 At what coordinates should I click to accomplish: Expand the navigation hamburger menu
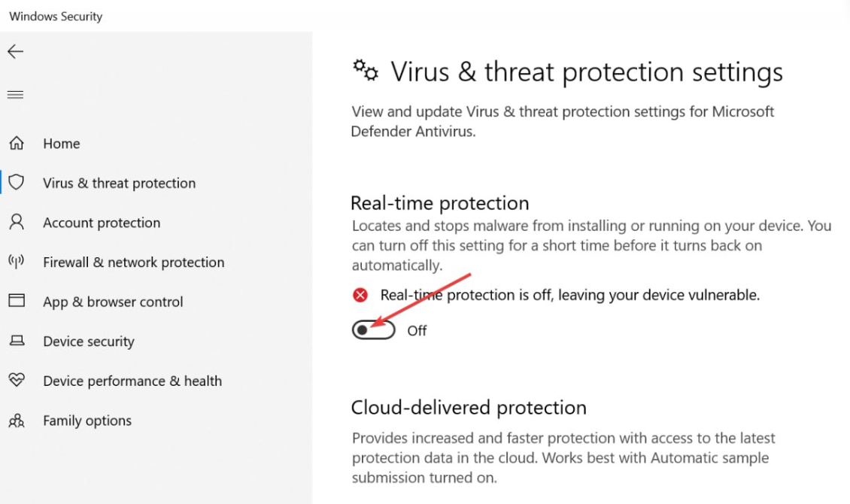pyautogui.click(x=15, y=94)
